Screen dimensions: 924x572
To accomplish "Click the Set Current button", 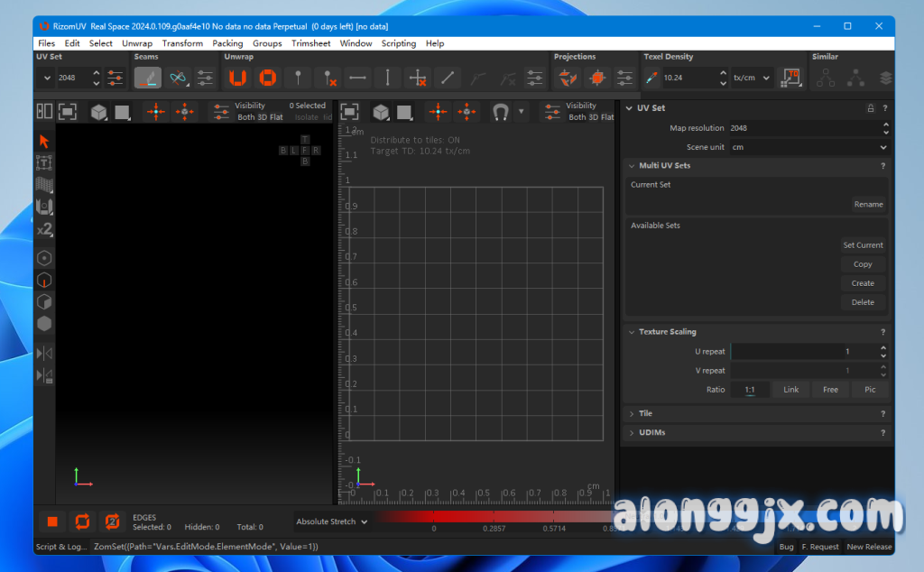I will coord(863,245).
